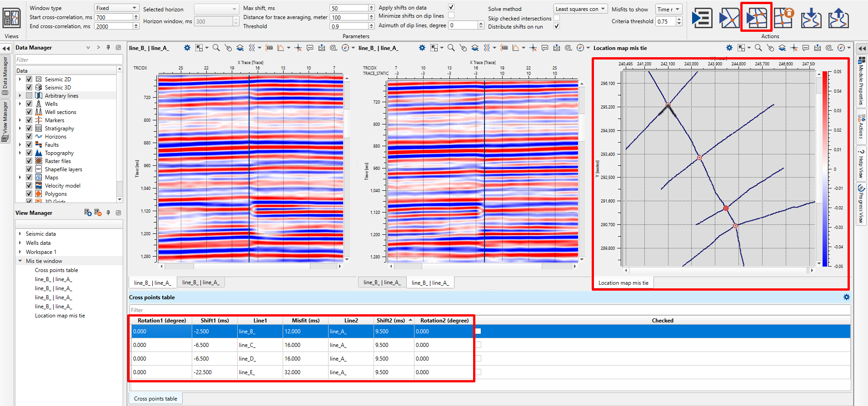This screenshot has width=868, height=406.
Task: Click the Data Manager filter input field
Action: [x=69, y=60]
